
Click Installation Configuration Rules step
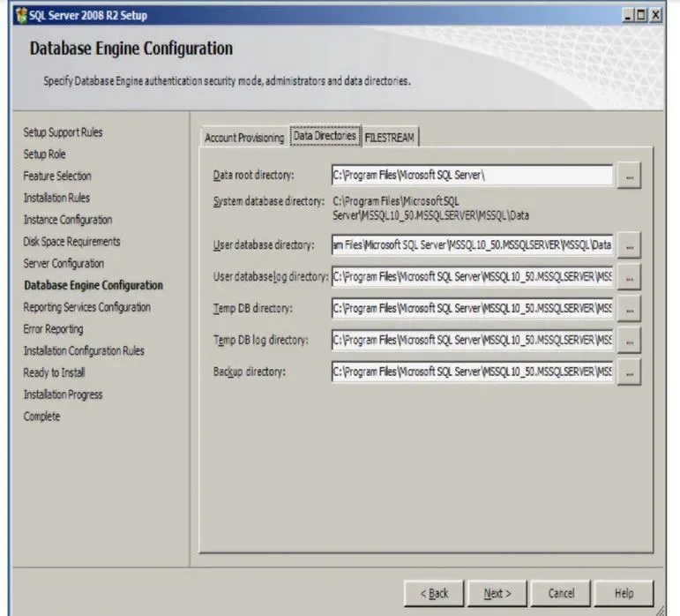[x=84, y=351]
